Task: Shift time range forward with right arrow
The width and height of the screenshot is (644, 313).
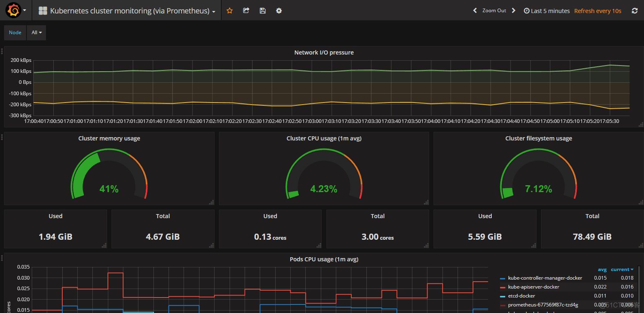Action: point(513,11)
